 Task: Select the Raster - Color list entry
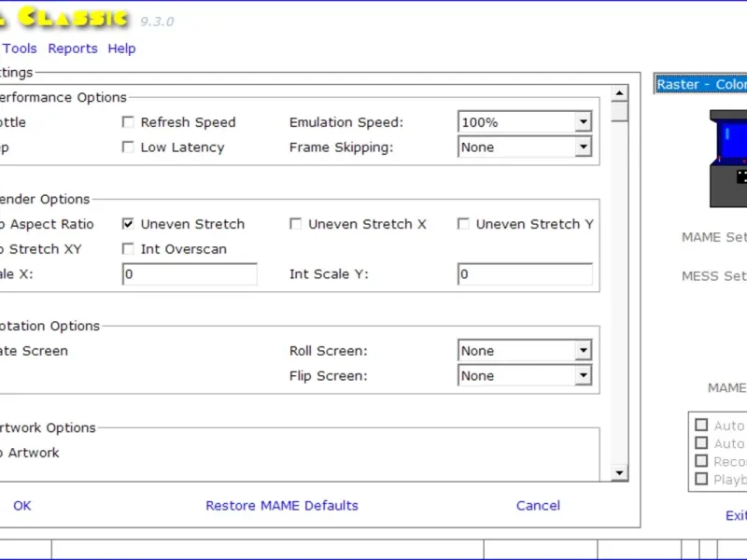[x=701, y=84]
